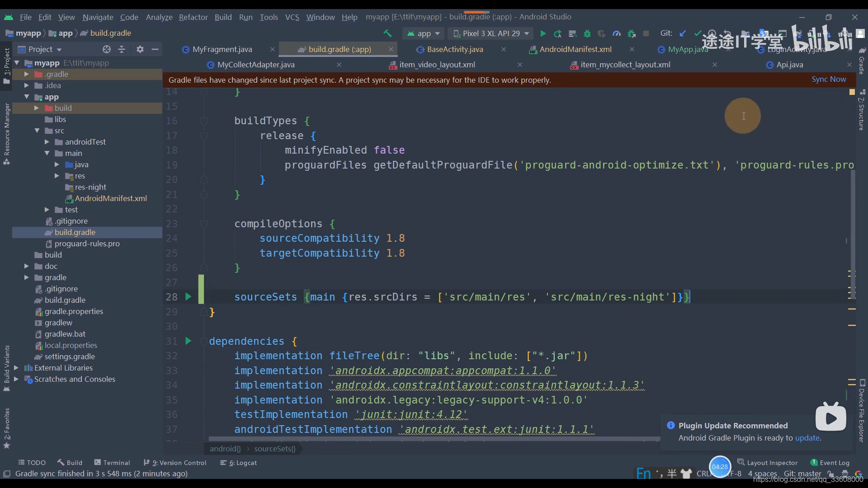The height and width of the screenshot is (488, 868).
Task: Click the editor vertical scrollbar
Action: [x=853, y=235]
